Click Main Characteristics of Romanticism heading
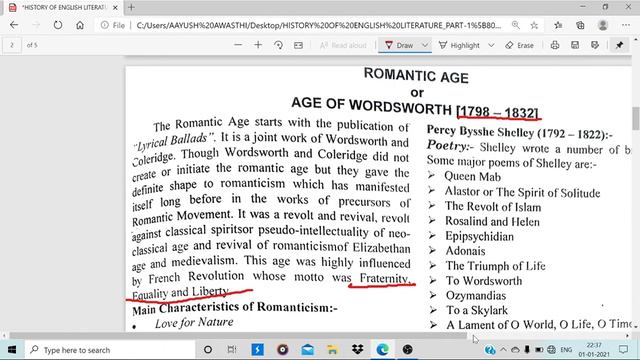 coord(235,308)
